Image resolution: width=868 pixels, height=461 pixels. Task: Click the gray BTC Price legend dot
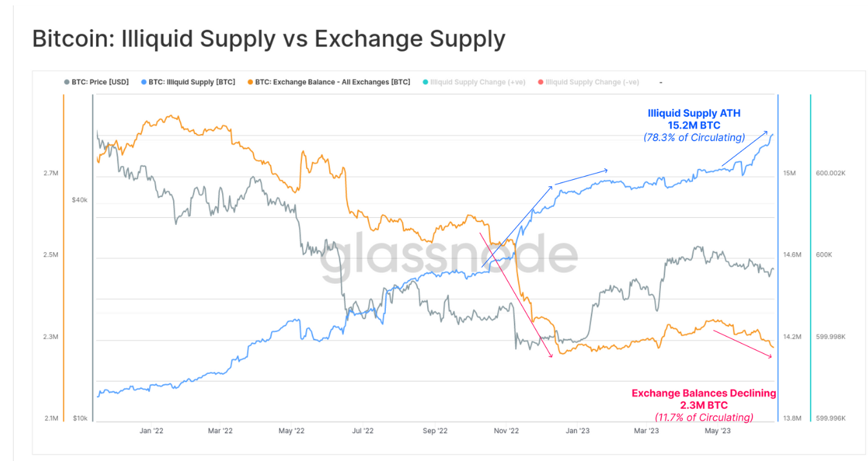click(x=66, y=83)
